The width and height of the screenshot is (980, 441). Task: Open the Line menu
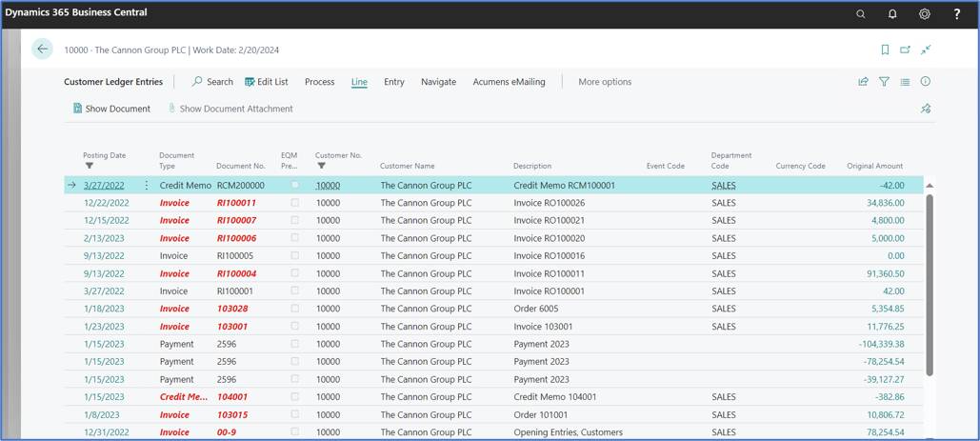[359, 82]
